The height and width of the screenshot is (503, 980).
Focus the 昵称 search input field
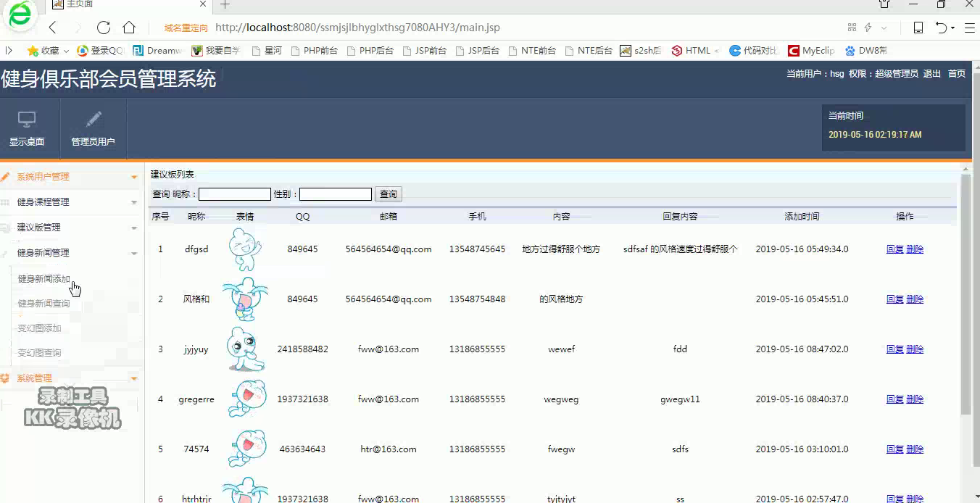tap(235, 194)
